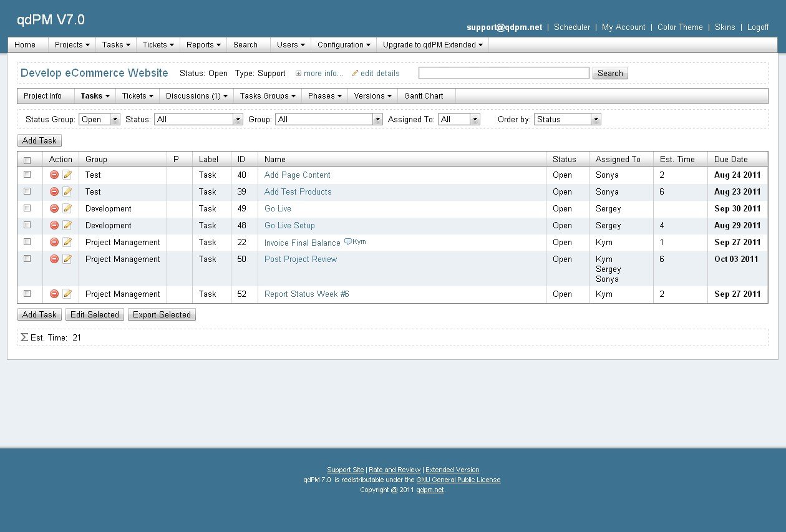Open the Status Group dropdown

click(99, 119)
